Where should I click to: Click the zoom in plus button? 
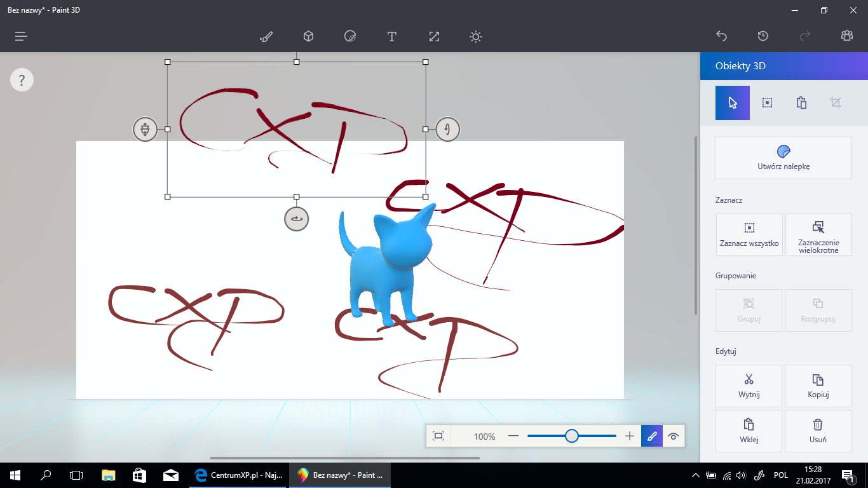click(630, 436)
